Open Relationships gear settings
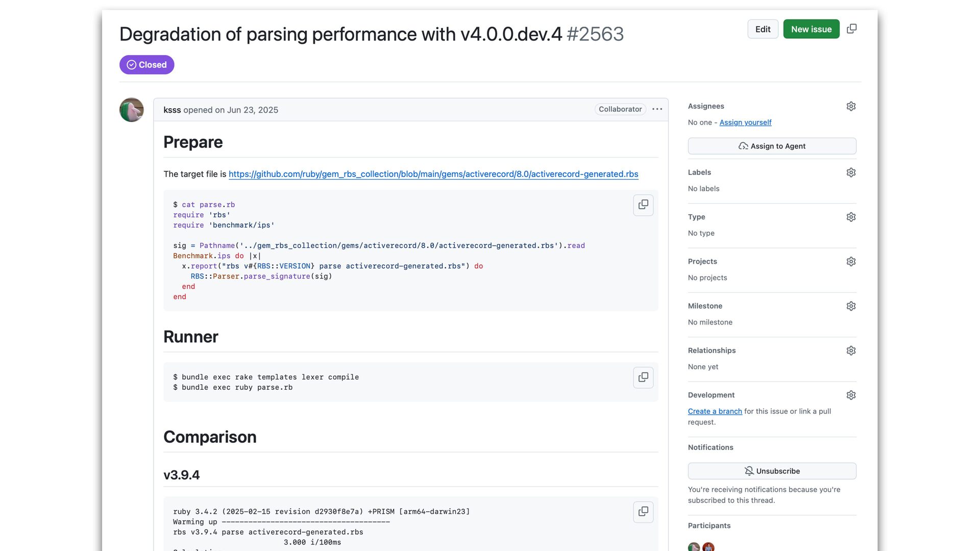 (851, 350)
